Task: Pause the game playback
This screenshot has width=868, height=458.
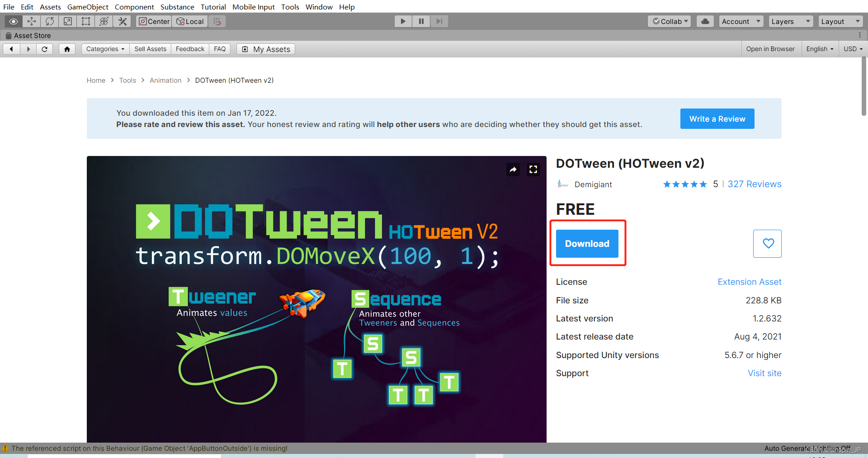Action: [421, 21]
